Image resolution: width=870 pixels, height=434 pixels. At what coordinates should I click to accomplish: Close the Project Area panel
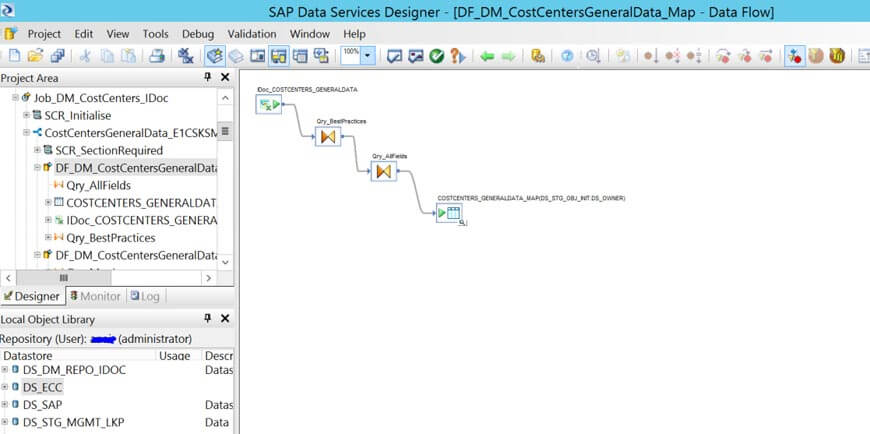[x=225, y=77]
